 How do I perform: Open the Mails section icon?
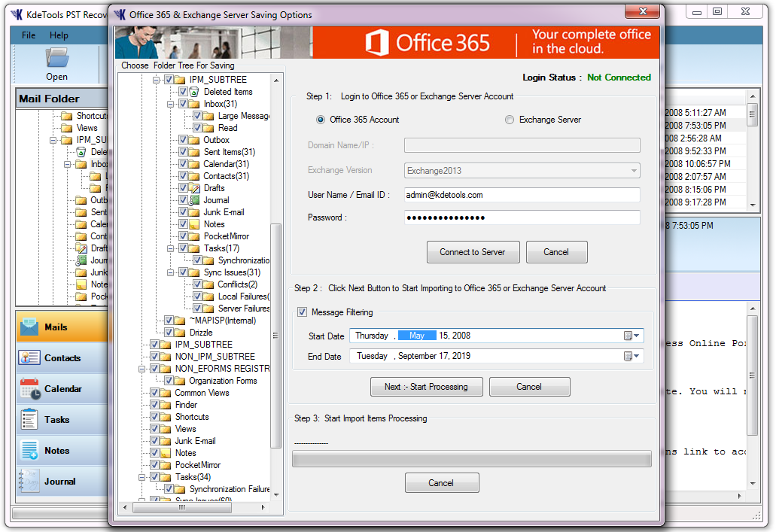click(29, 327)
